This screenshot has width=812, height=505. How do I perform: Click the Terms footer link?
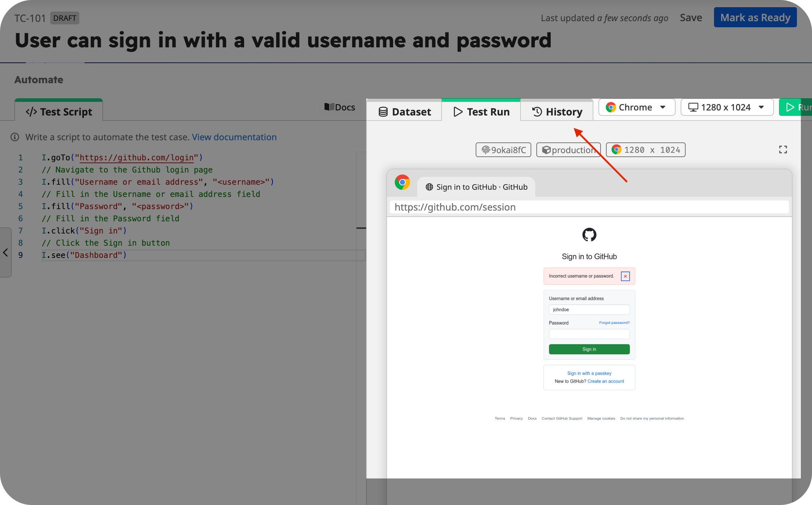[500, 418]
